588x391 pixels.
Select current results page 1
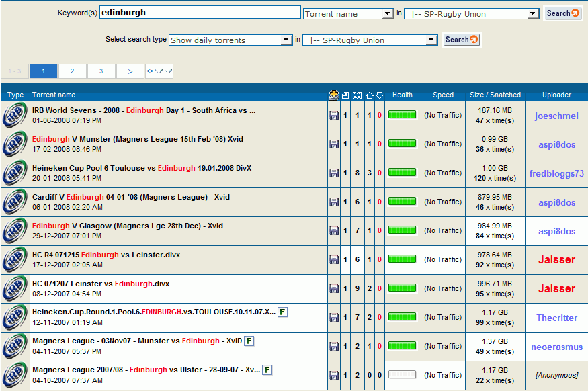(44, 71)
